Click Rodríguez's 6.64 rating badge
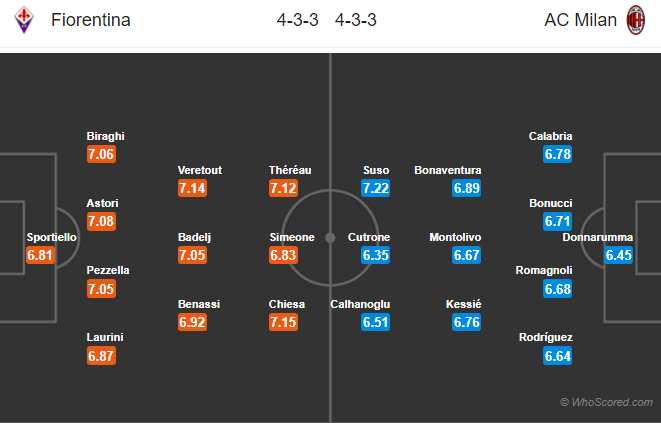The image size is (661, 423). (557, 356)
